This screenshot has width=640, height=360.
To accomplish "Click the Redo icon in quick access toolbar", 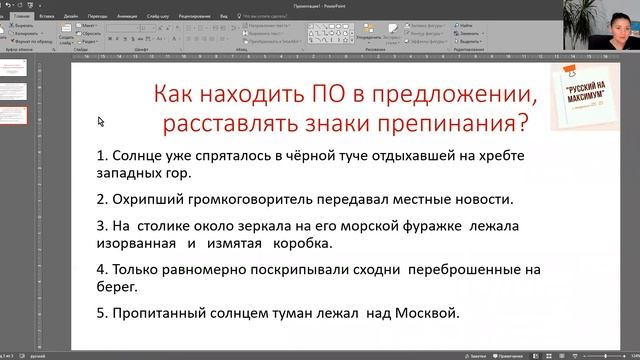I will [19, 5].
